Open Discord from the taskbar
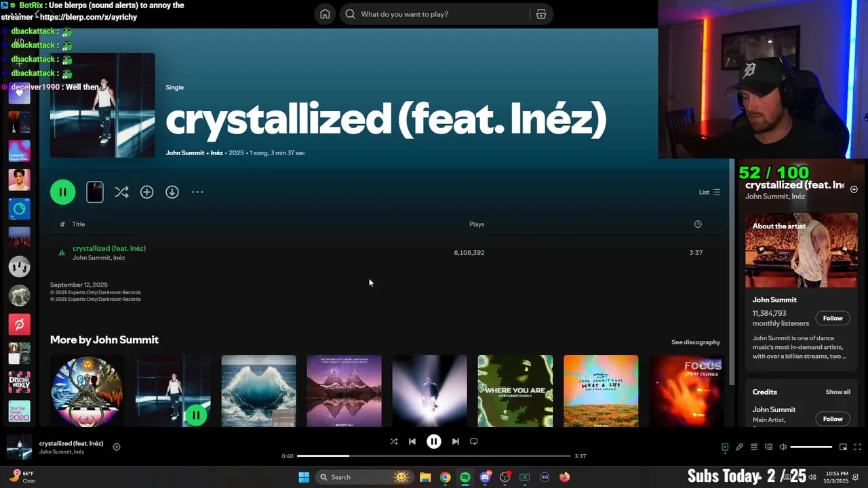Viewport: 868px width, 488px height. [485, 477]
